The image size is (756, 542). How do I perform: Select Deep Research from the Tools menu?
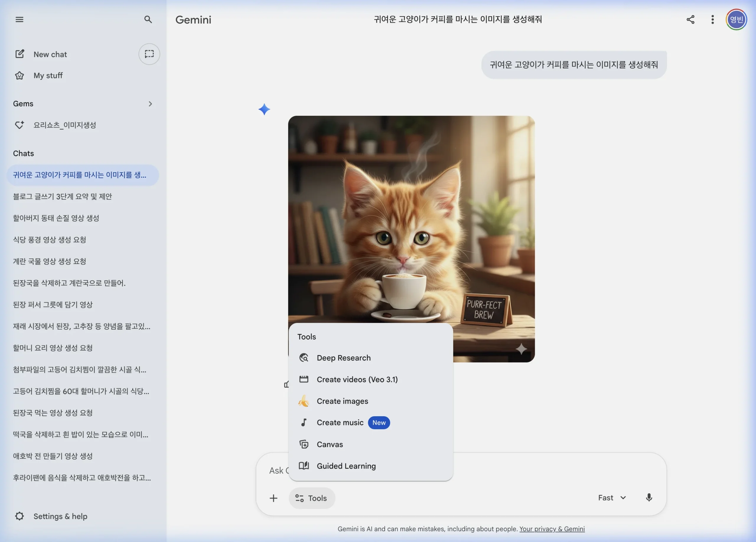(343, 357)
